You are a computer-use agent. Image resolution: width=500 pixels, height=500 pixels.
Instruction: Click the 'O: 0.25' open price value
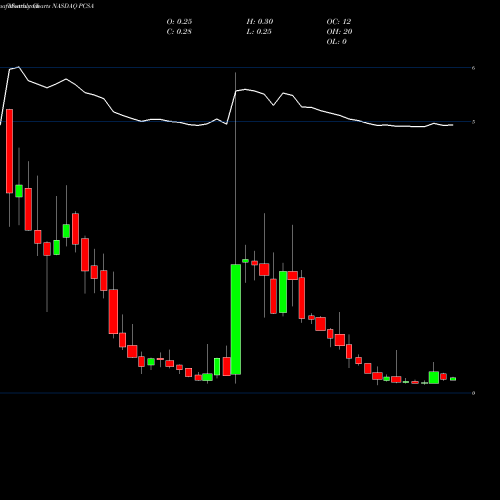click(179, 22)
